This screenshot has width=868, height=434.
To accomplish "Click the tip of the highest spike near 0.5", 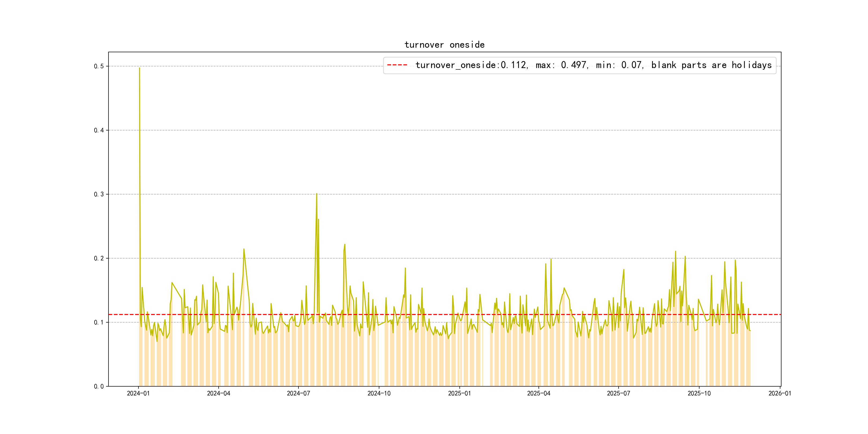I will tap(140, 68).
